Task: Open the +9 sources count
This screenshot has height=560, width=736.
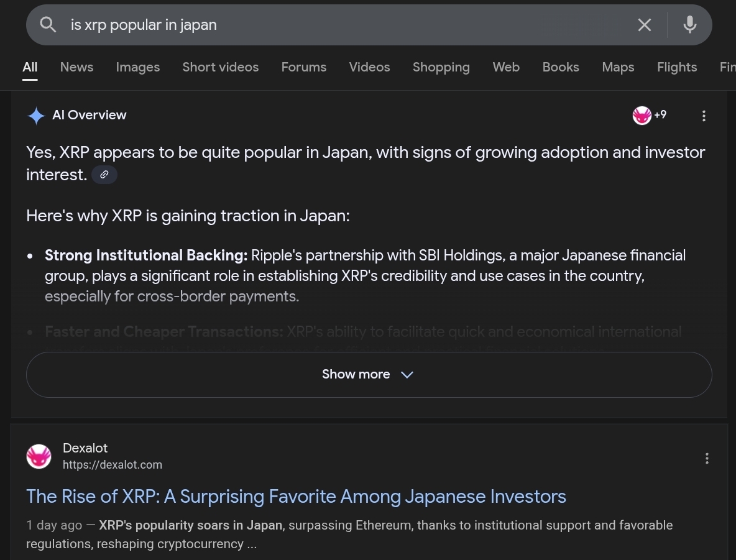Action: tap(660, 115)
